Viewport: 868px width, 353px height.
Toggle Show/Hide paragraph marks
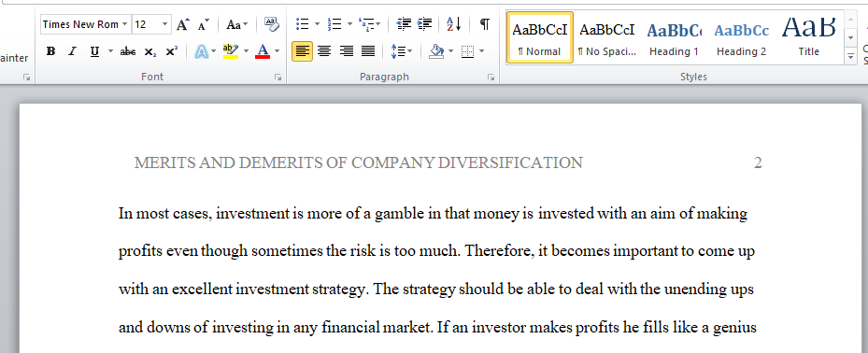point(484,24)
